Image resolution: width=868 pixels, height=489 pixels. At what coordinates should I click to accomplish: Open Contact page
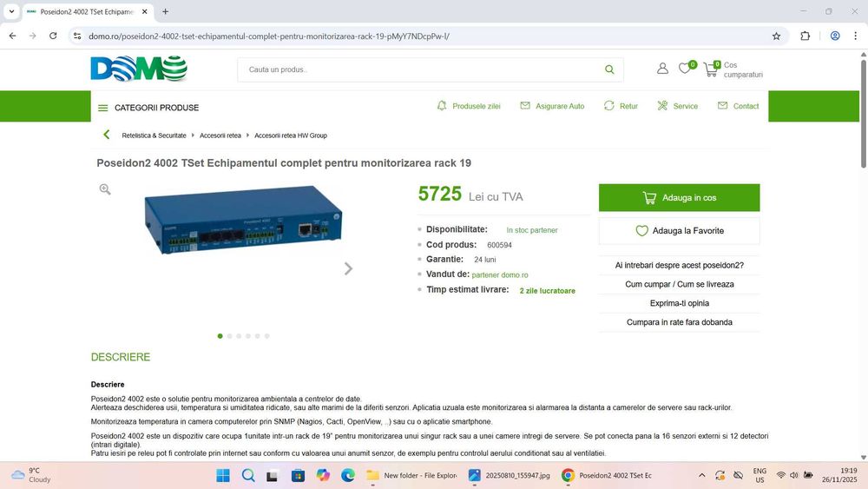738,106
